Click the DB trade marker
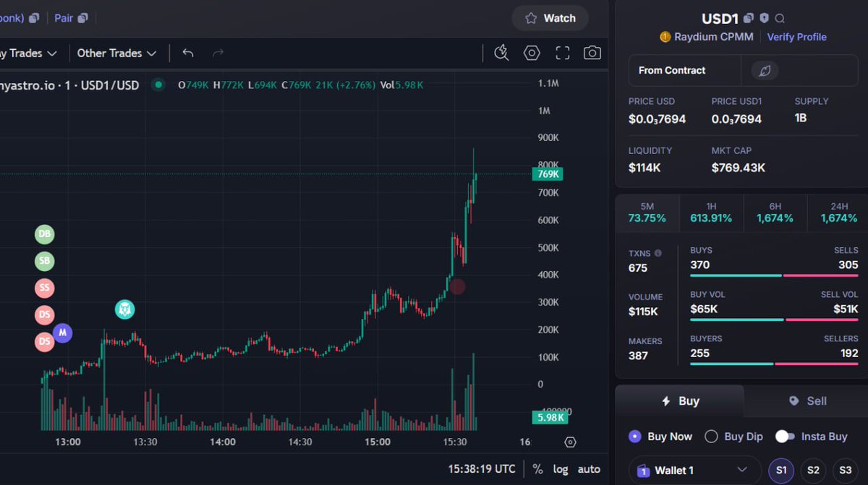The height and width of the screenshot is (485, 868). pos(45,234)
